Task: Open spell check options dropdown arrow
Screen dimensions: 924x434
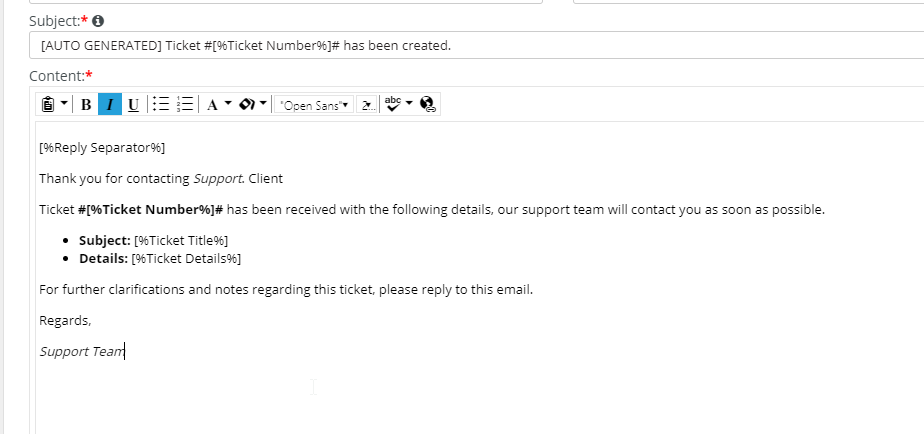Action: pyautogui.click(x=410, y=104)
